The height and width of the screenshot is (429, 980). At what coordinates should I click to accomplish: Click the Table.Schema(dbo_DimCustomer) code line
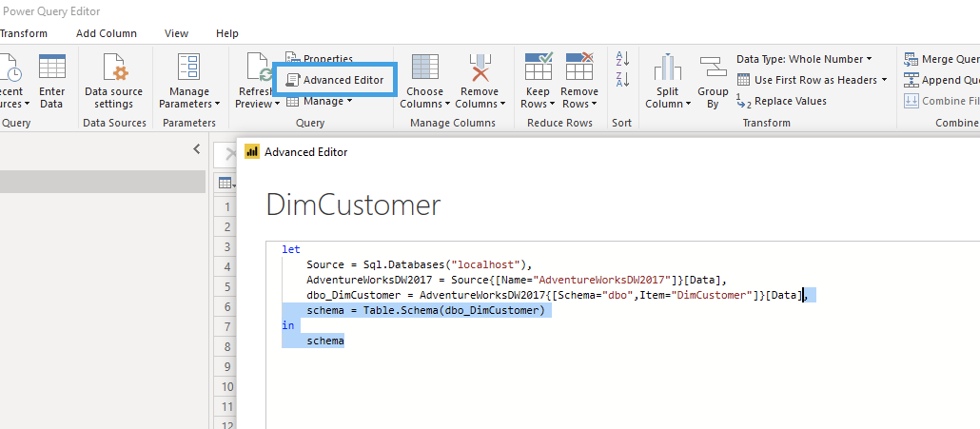point(425,310)
